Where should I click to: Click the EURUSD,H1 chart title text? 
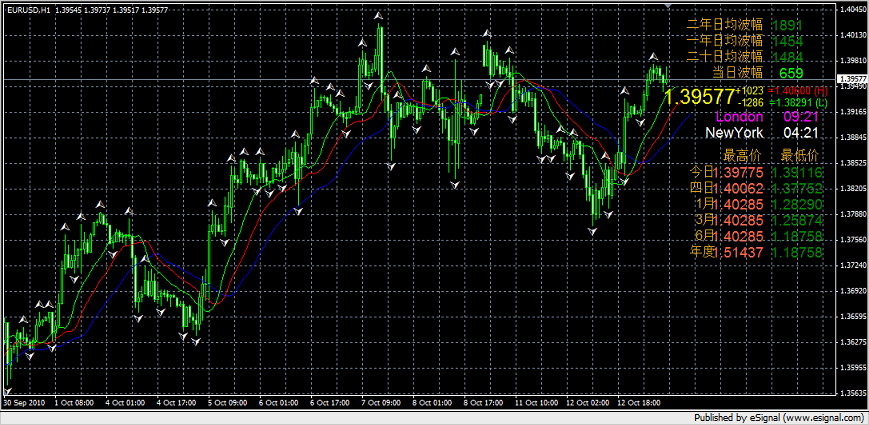(x=28, y=11)
